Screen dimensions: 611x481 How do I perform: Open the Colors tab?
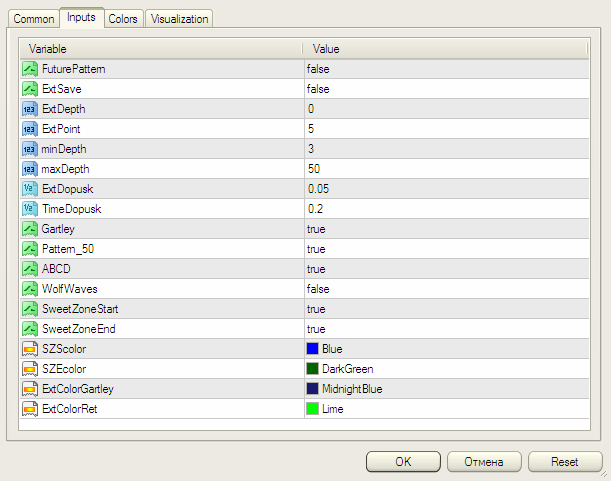point(123,19)
